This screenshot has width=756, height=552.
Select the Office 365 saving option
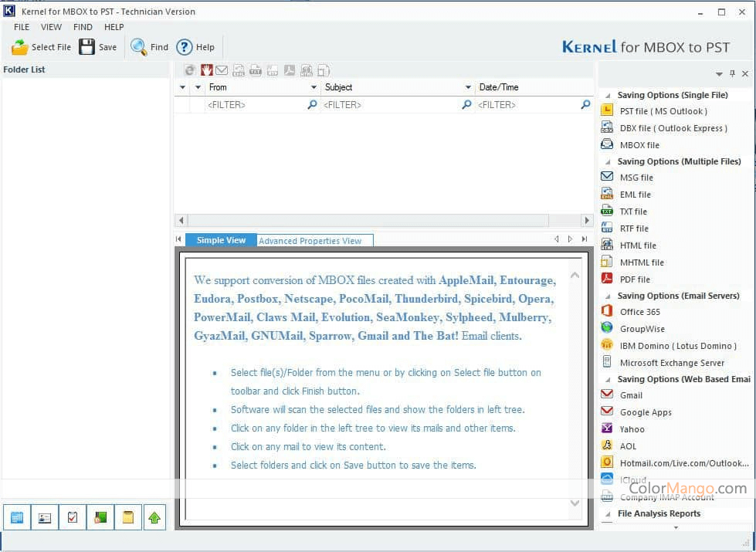(x=639, y=312)
